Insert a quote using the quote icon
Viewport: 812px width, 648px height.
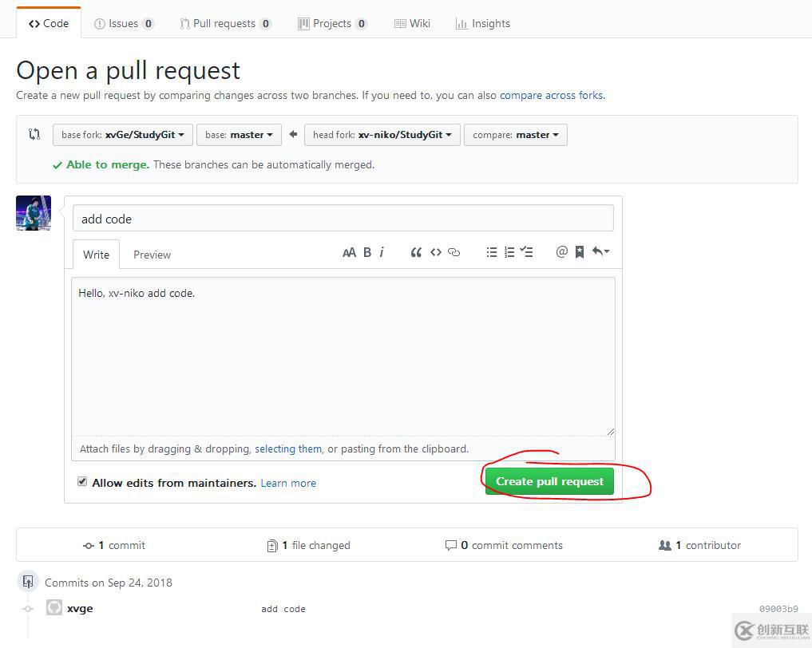click(416, 252)
